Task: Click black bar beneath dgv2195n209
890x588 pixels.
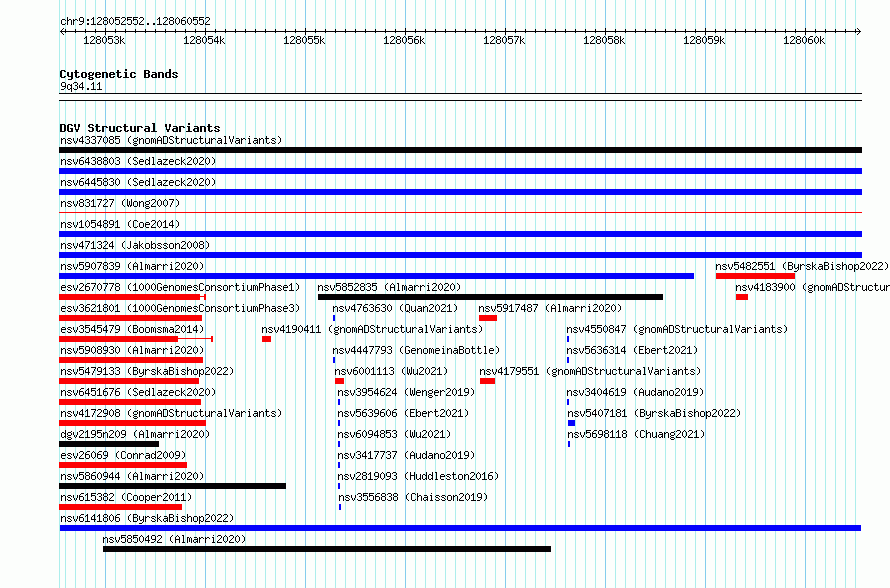Action: pyautogui.click(x=109, y=444)
